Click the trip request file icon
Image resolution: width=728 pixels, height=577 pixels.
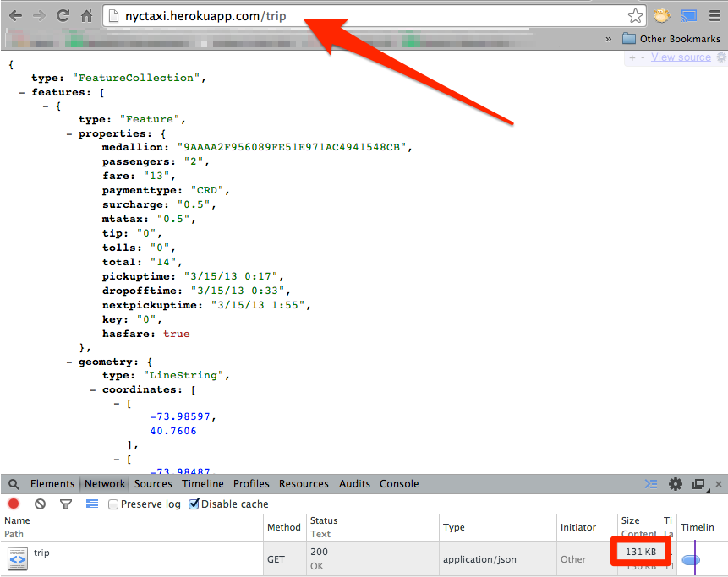(x=18, y=559)
